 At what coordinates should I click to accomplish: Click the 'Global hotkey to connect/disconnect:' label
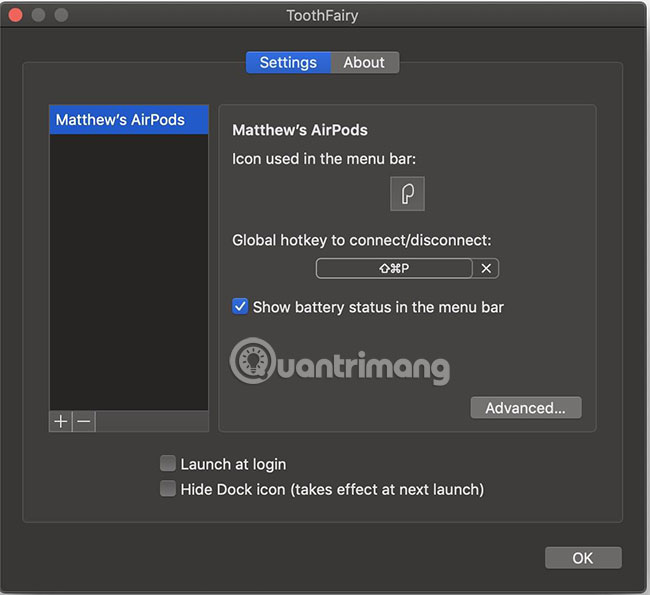(x=361, y=240)
